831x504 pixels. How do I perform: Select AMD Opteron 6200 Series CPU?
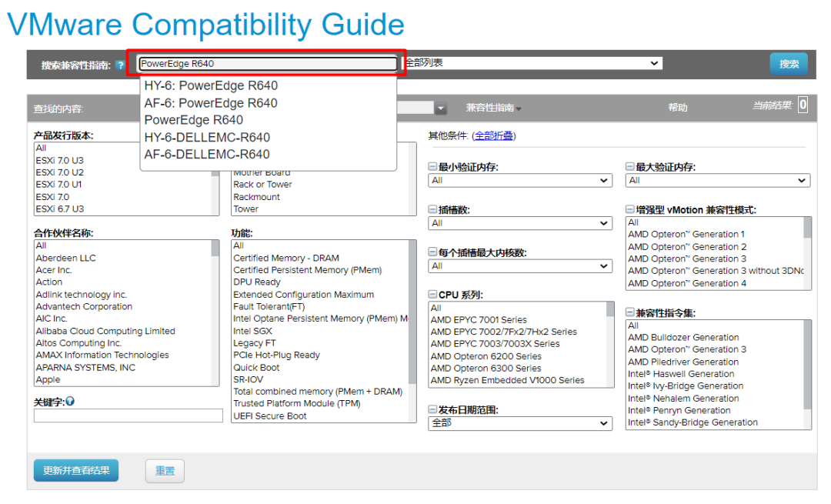(x=486, y=356)
